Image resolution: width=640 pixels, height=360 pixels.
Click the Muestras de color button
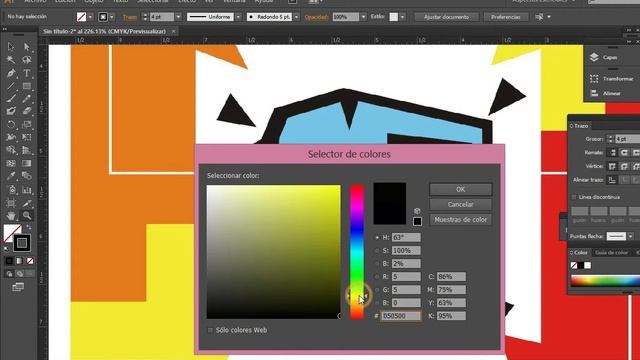pyautogui.click(x=460, y=220)
